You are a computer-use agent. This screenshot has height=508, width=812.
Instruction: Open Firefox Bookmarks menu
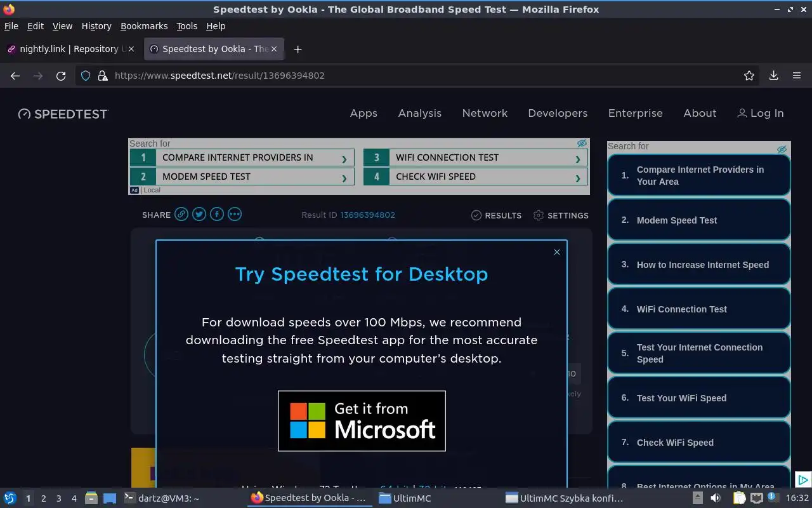[144, 26]
